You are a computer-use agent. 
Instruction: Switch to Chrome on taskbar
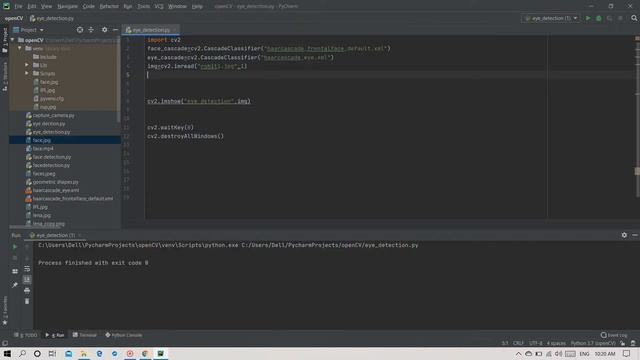click(x=145, y=353)
